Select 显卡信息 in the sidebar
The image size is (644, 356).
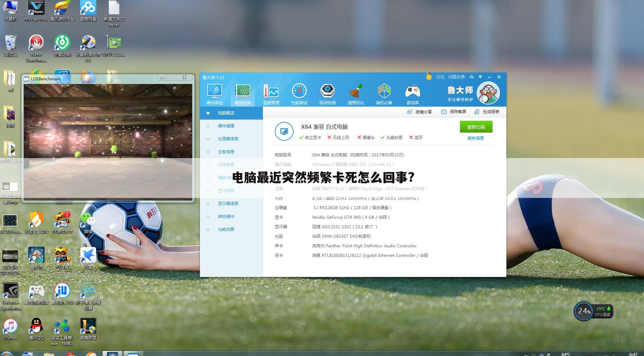click(226, 190)
